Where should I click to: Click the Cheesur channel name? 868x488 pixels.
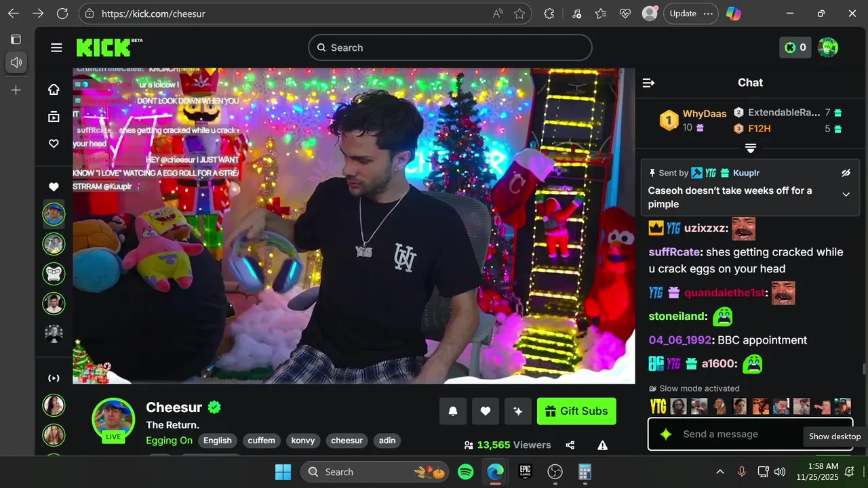(174, 407)
